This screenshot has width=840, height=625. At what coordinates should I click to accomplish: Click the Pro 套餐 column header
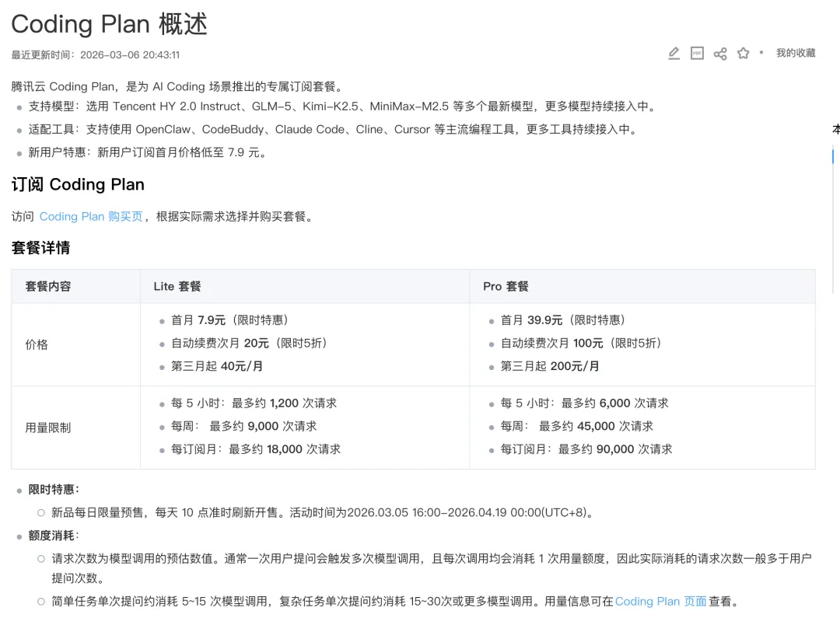click(x=506, y=287)
